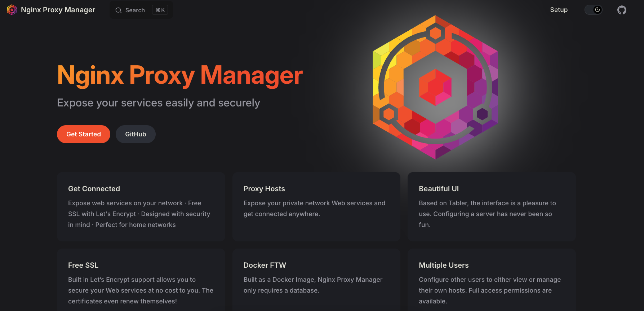The image size is (644, 311).
Task: Click the ⌘K shortcut badge
Action: pyautogui.click(x=160, y=10)
